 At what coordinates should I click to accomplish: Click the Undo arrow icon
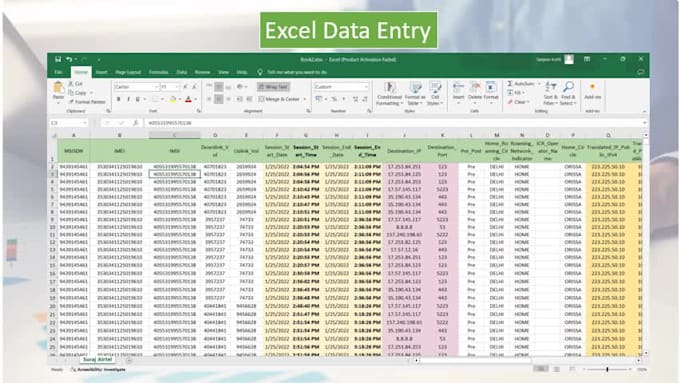(x=69, y=59)
